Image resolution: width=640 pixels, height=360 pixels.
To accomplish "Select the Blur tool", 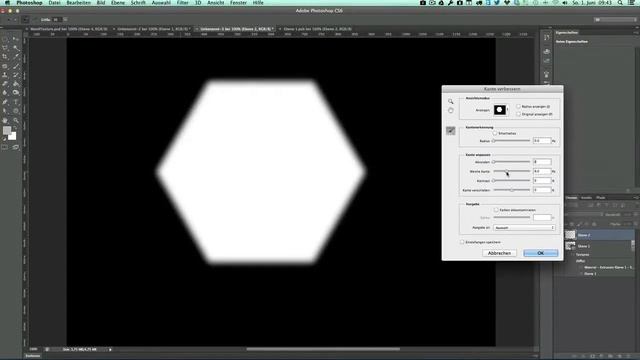I will (5, 93).
